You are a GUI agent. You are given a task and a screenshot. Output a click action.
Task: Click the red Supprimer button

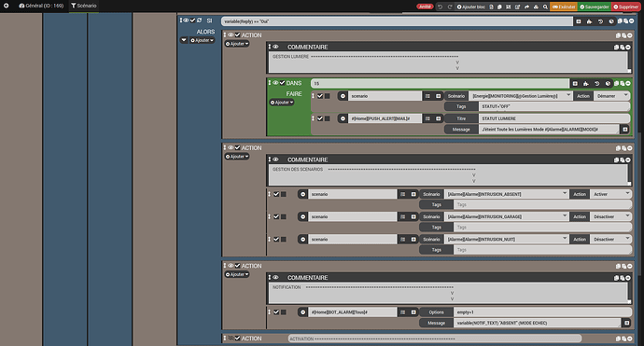[x=627, y=7]
